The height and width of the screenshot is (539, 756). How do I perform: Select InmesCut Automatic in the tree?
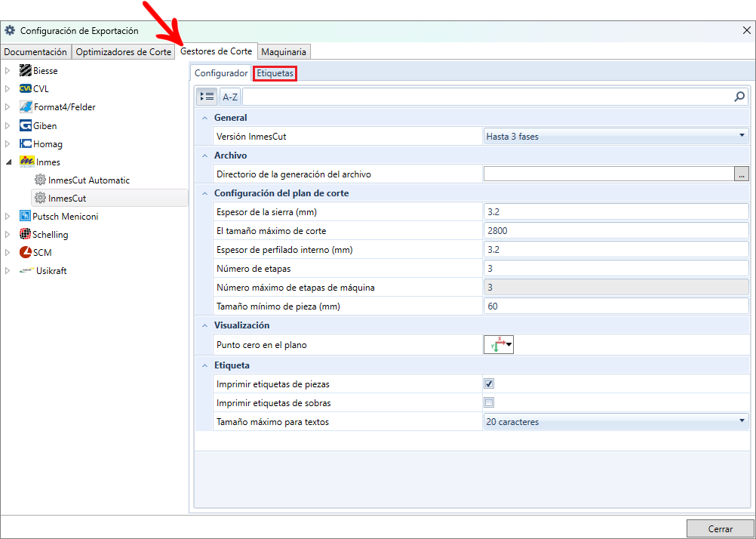point(89,180)
